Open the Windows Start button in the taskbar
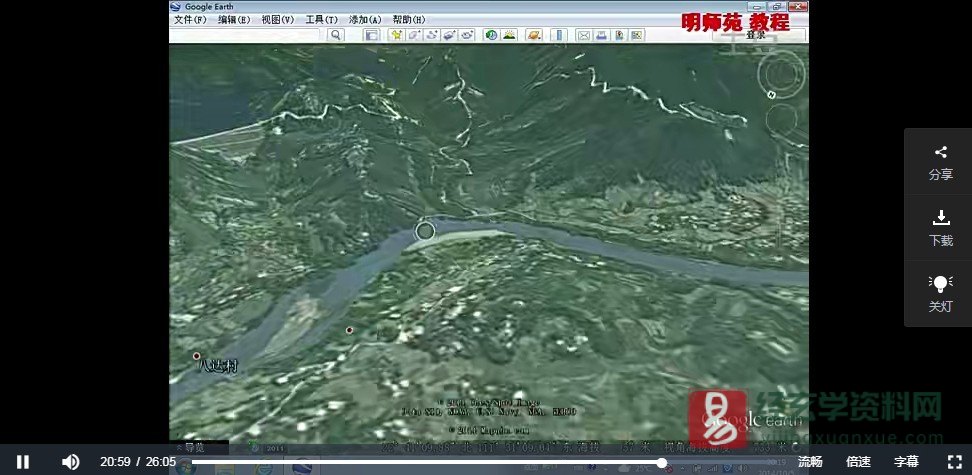This screenshot has height=475, width=972. click(x=184, y=466)
